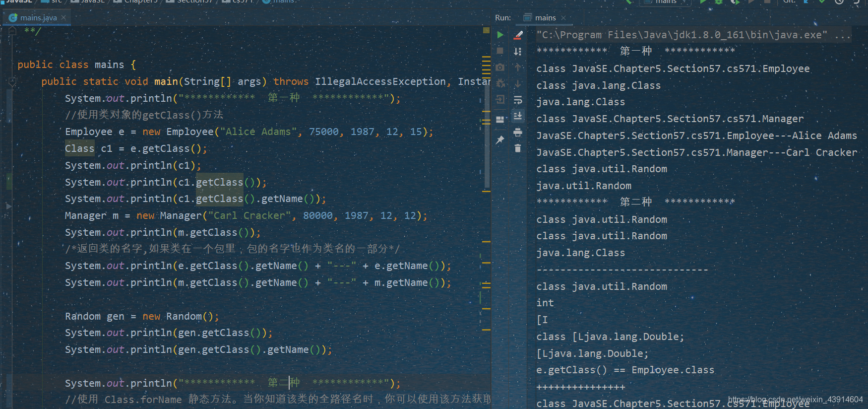This screenshot has width=868, height=409.
Task: Click 'System.out.println(gen.getClass().getName());' line
Action: point(198,349)
